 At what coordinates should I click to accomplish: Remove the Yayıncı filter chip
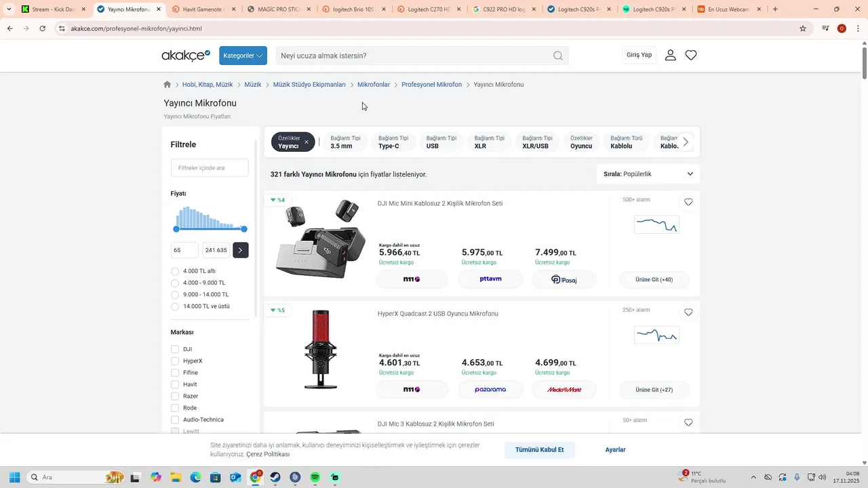click(307, 142)
